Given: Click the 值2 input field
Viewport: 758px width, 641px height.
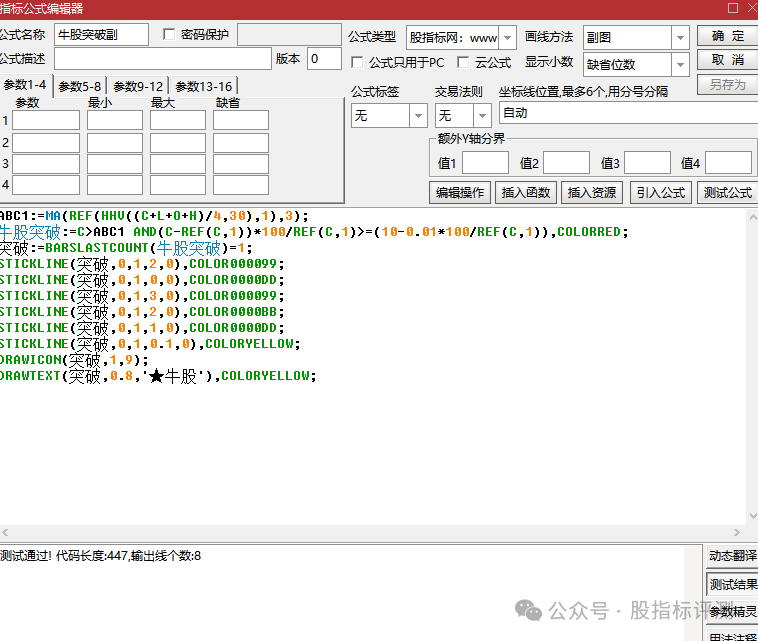Looking at the screenshot, I should [566, 163].
